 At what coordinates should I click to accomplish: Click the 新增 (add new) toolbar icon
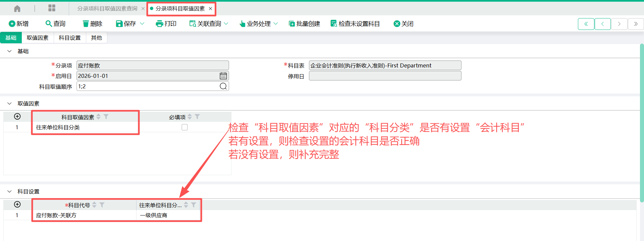(12, 23)
